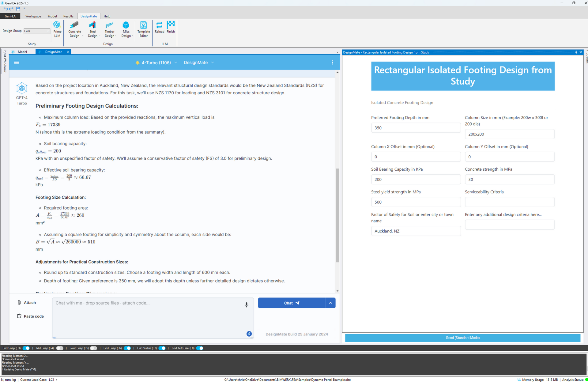Switch to the Results ribbon tab
Screen dimensions: 588x382
click(68, 16)
